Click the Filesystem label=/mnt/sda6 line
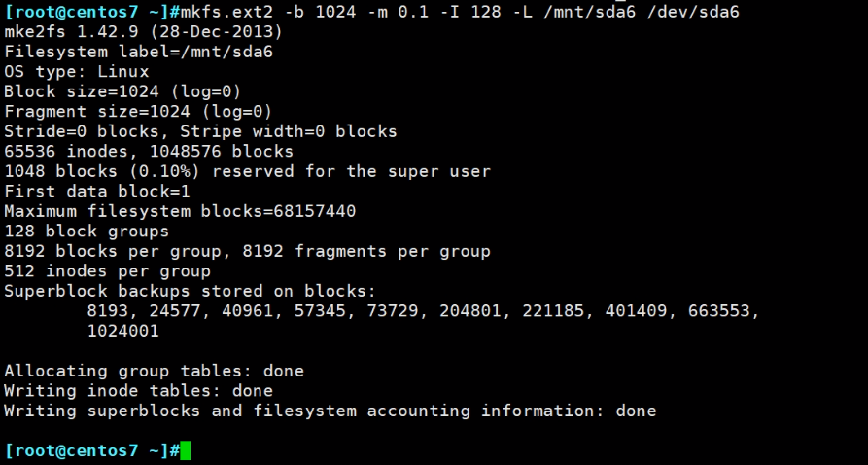Image resolution: width=868 pixels, height=465 pixels. [138, 52]
